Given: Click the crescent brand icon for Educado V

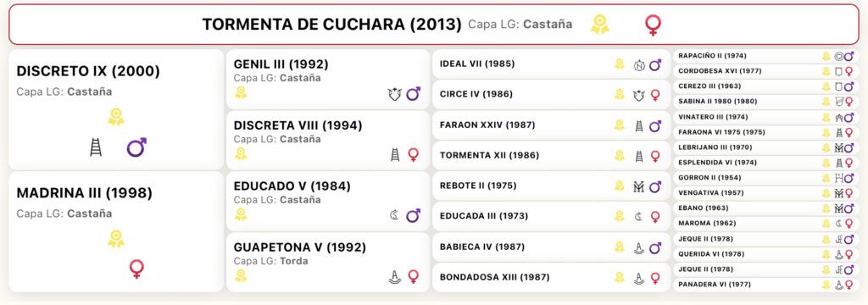Looking at the screenshot, I should tap(394, 215).
